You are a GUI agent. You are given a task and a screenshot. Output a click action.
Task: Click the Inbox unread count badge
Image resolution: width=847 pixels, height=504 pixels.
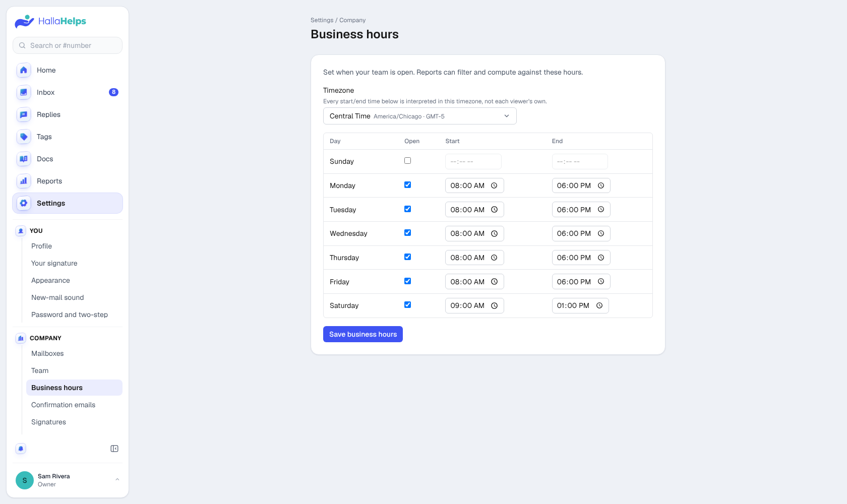click(x=113, y=92)
